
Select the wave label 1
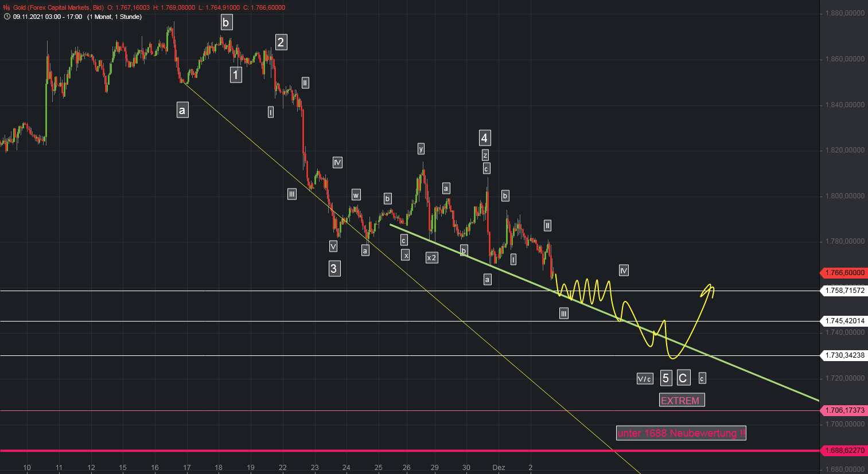point(236,75)
